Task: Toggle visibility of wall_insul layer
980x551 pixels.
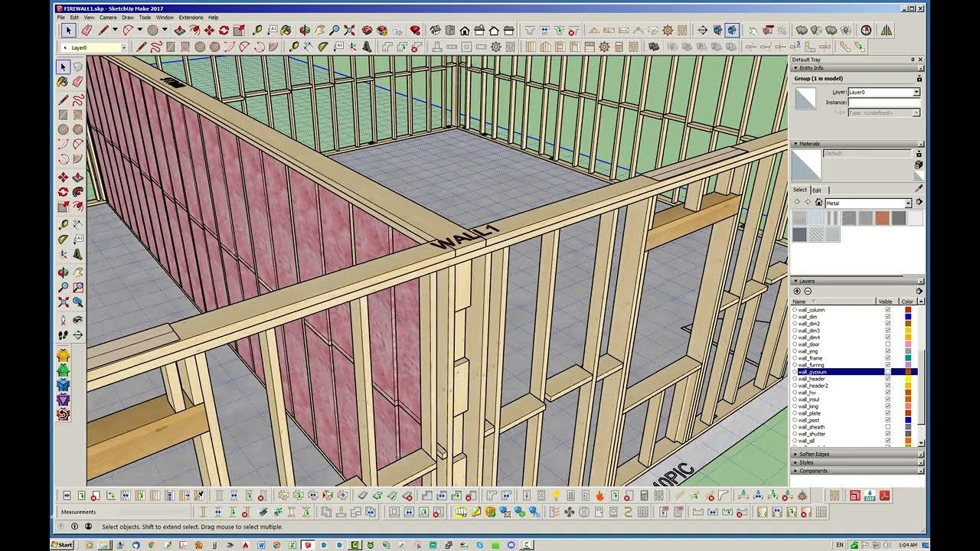Action: tap(887, 399)
